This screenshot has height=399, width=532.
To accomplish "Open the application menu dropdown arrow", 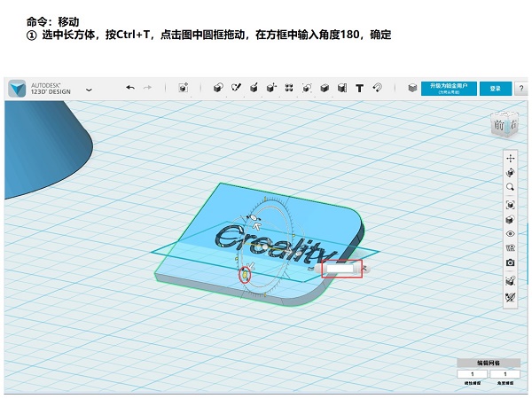I will coord(89,90).
